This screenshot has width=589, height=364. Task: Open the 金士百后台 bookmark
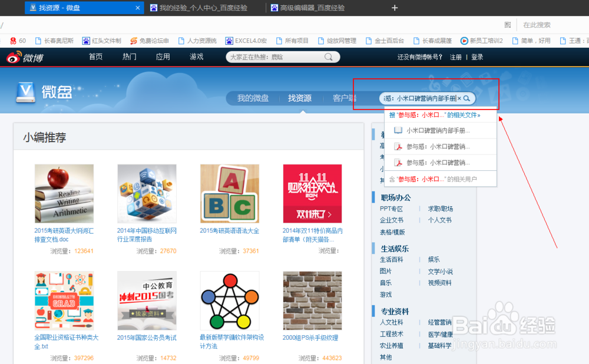[385, 41]
